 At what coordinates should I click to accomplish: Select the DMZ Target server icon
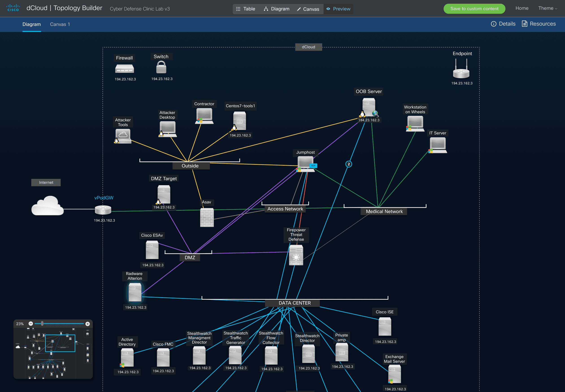coord(163,195)
